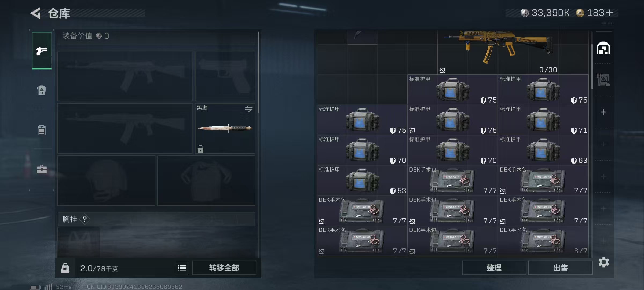Select the second storage crate icon
Viewport: 644px width, 290px height.
click(x=603, y=80)
